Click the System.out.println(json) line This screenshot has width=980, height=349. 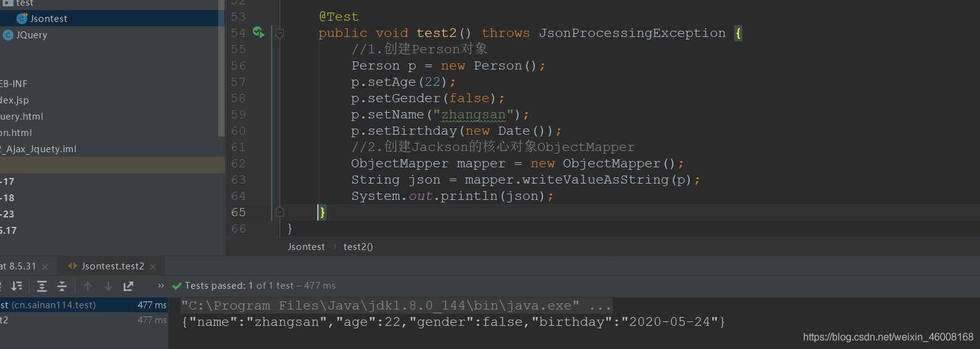point(453,196)
